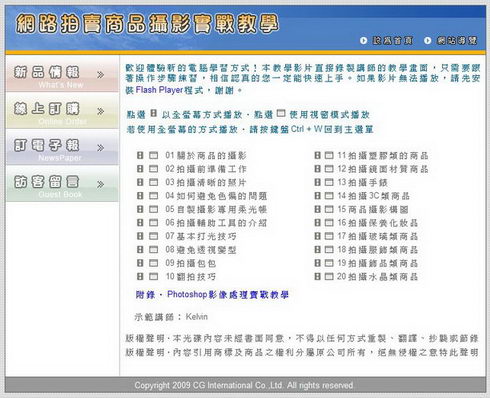This screenshot has height=398, width=490.
Task: Open the Flash Player download link
Action: [x=159, y=90]
